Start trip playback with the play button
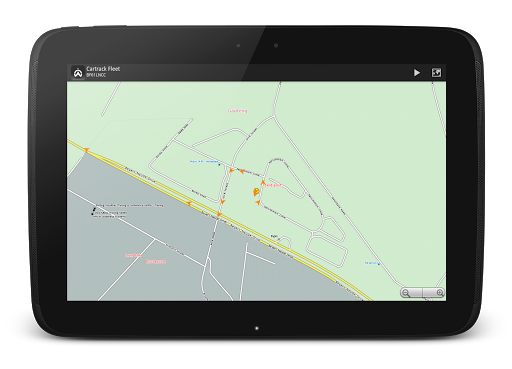The width and height of the screenshot is (512, 369). point(417,73)
